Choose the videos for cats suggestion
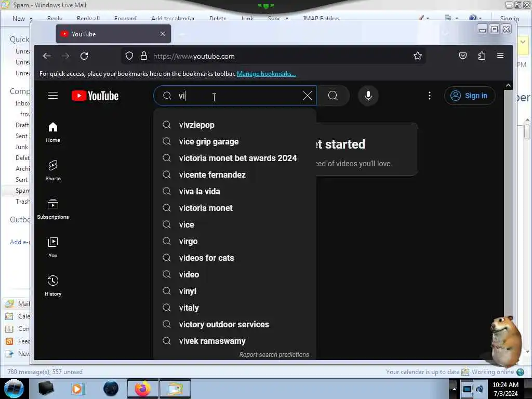This screenshot has height=399, width=532. 235,258
